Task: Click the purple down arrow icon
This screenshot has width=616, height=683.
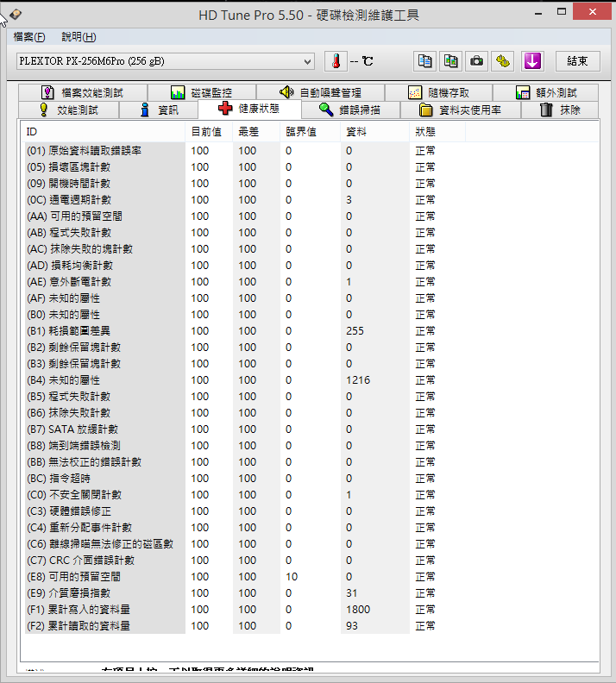Action: (532, 61)
